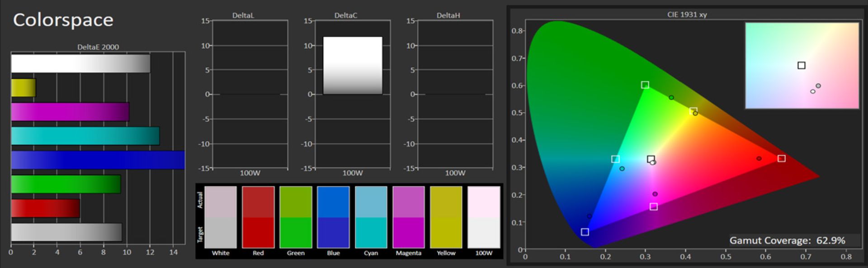Click the DeltaC chart title
The width and height of the screenshot is (868, 268).
(x=346, y=15)
